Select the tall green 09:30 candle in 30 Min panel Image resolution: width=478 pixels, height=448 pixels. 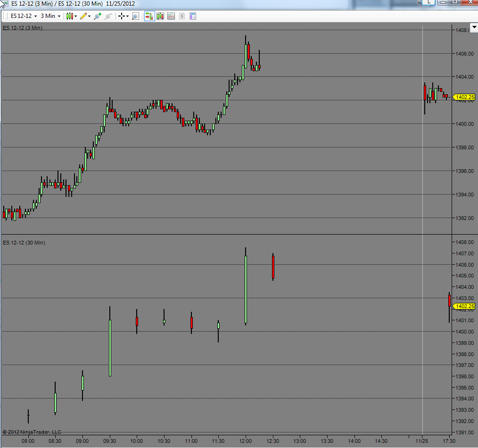click(110, 342)
